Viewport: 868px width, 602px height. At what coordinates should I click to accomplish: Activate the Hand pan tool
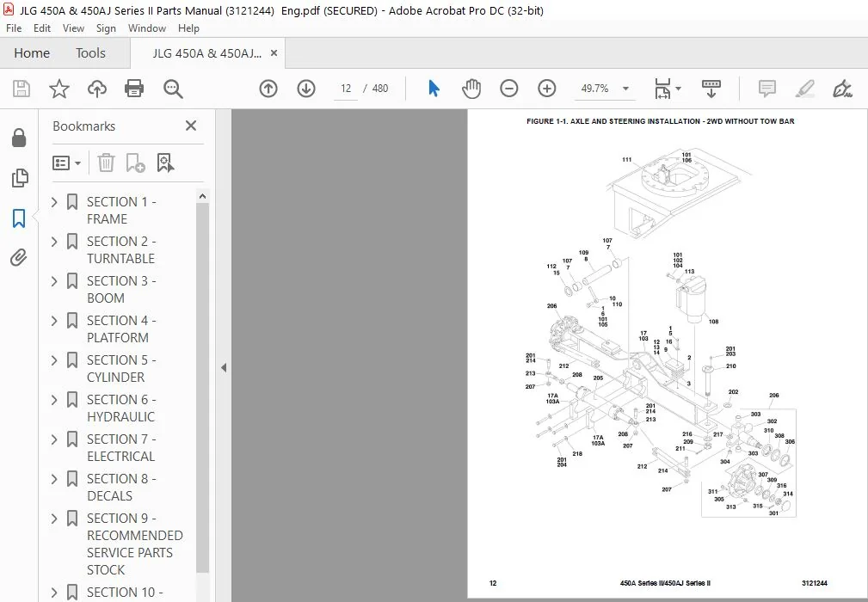tap(471, 89)
